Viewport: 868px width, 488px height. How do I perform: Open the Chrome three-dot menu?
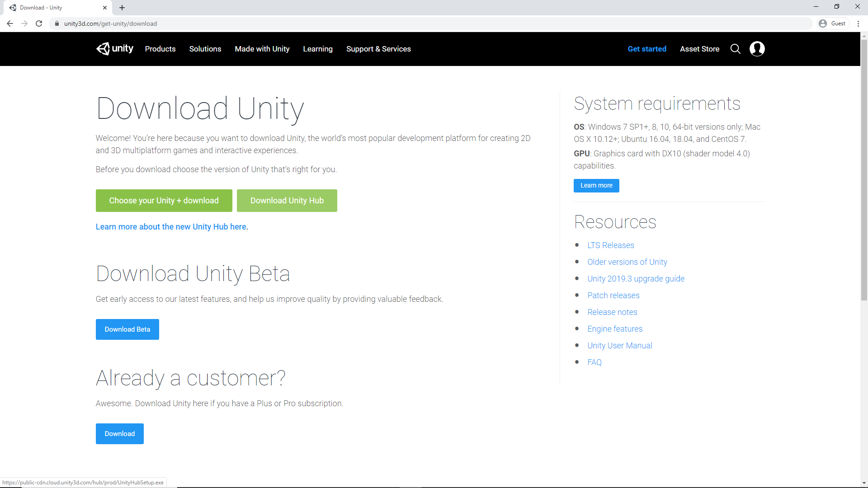[858, 23]
